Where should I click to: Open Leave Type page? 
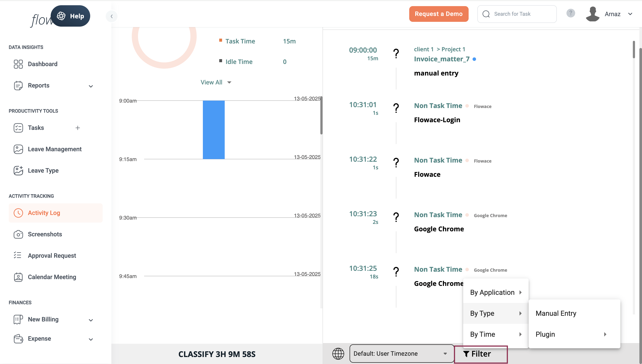(43, 170)
